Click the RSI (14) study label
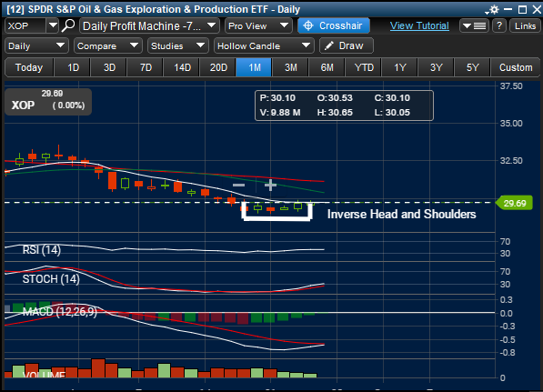This screenshot has width=543, height=392. pyautogui.click(x=42, y=249)
